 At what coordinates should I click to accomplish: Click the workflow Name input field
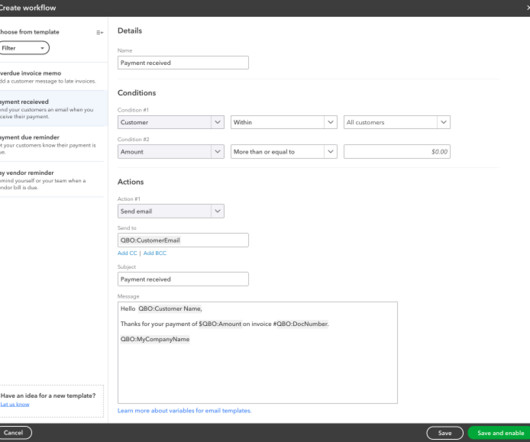coord(183,63)
